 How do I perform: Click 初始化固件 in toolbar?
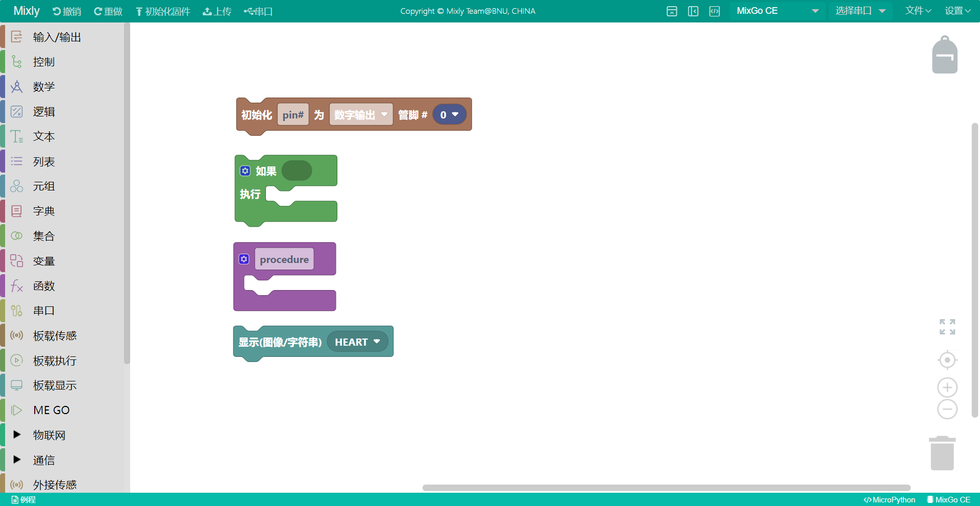tap(163, 11)
